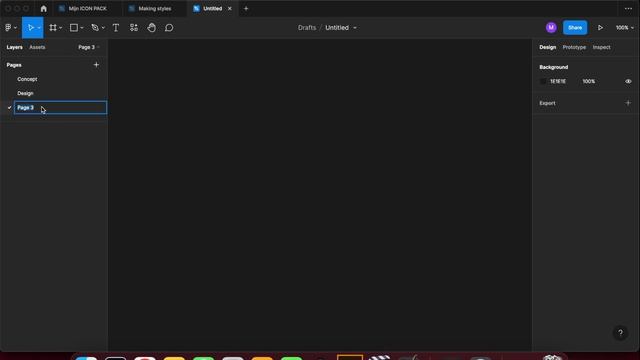Toggle background visibility eye icon

(x=628, y=81)
